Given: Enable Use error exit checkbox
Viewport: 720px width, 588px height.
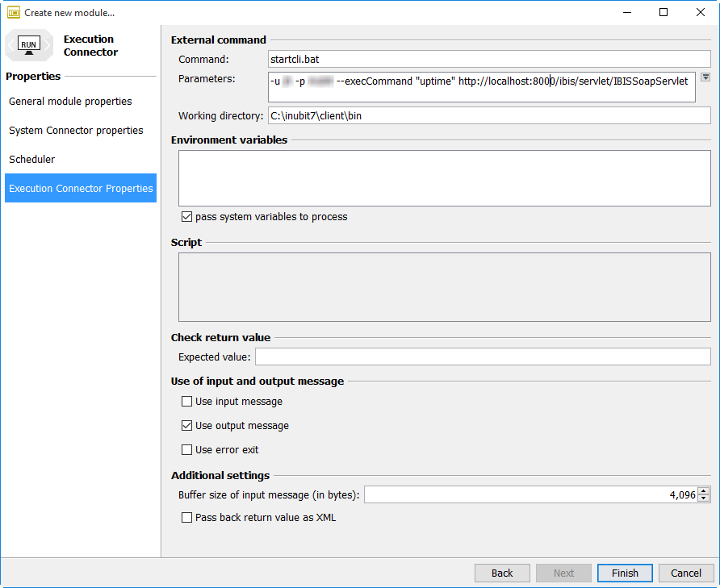Looking at the screenshot, I should pos(187,450).
